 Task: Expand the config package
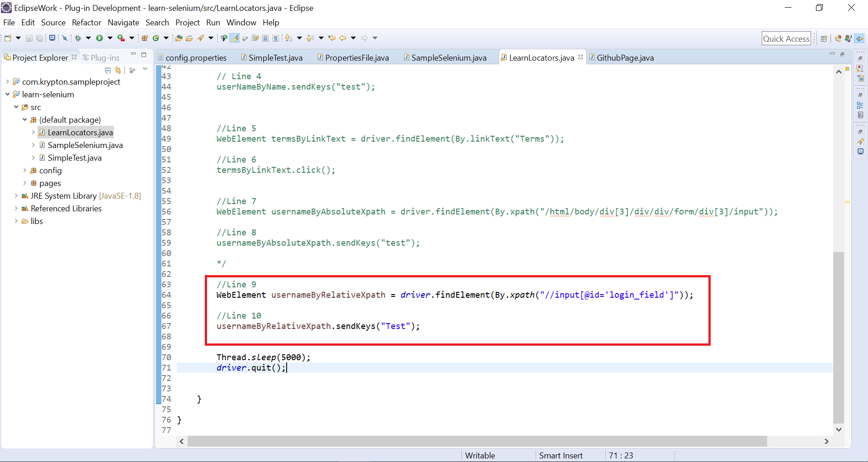pyautogui.click(x=24, y=170)
